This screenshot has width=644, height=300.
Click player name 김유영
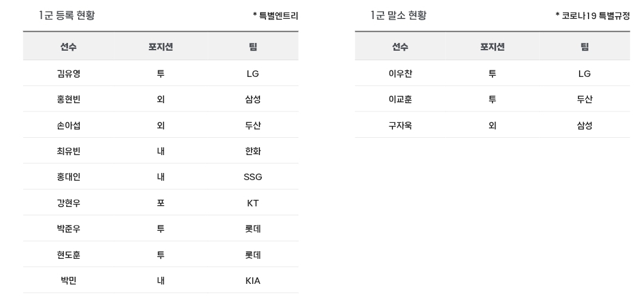tap(69, 74)
